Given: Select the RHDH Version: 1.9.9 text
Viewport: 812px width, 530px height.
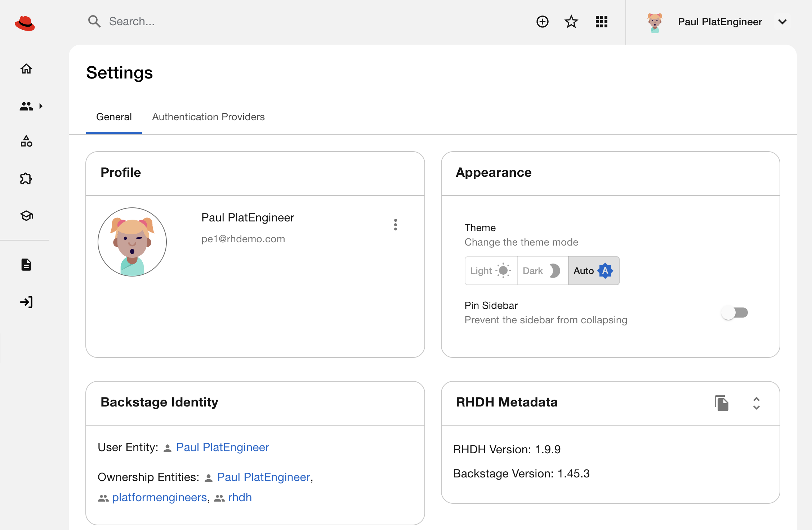Looking at the screenshot, I should point(507,449).
